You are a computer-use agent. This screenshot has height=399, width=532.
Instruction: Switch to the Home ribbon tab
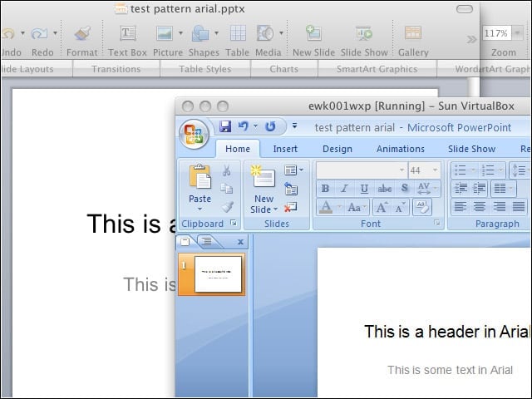click(x=238, y=149)
